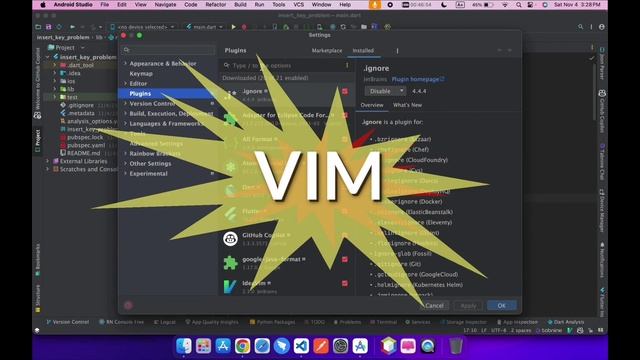Open the Build menu
The image size is (640, 360).
(x=240, y=5)
